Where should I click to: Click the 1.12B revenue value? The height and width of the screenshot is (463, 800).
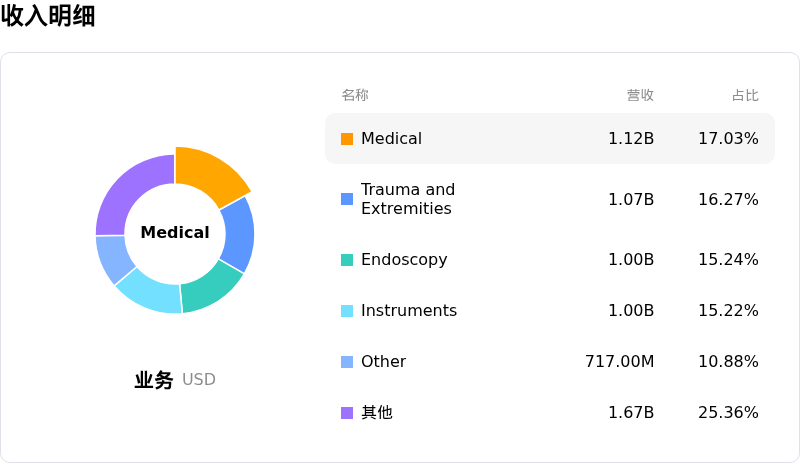coord(631,138)
